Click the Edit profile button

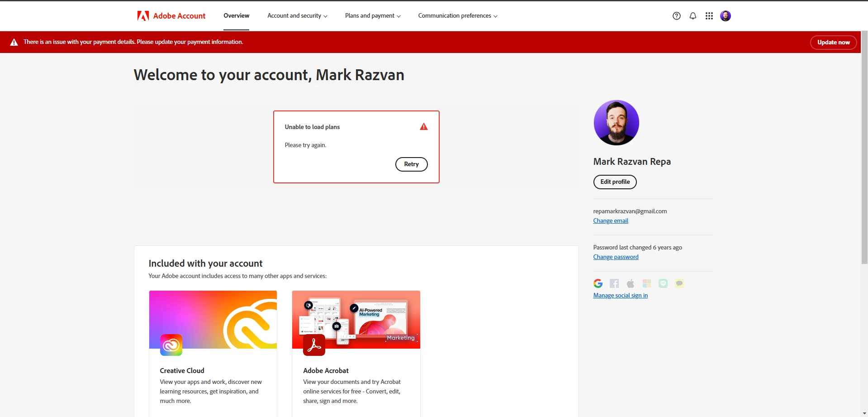pos(615,182)
